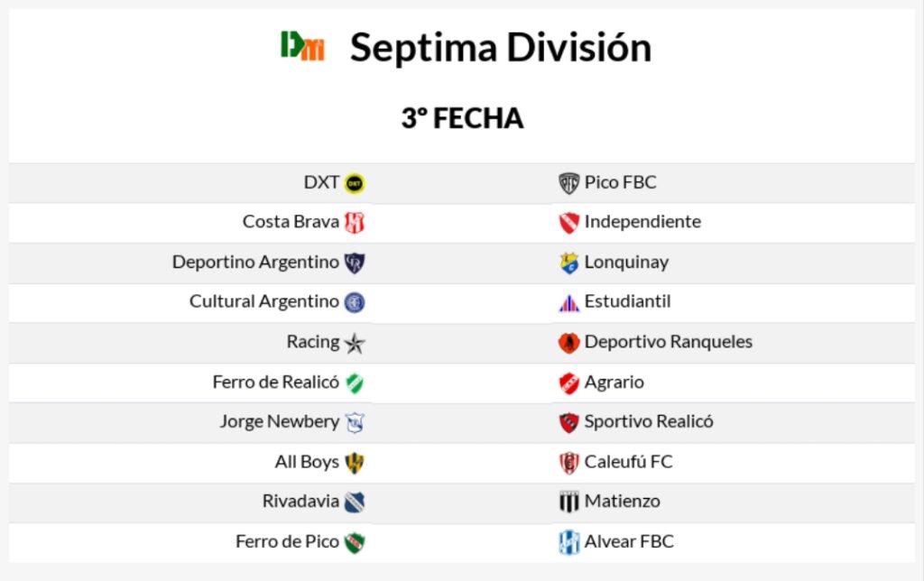This screenshot has width=924, height=581.
Task: Open the Caleufú FC team link
Action: (628, 462)
